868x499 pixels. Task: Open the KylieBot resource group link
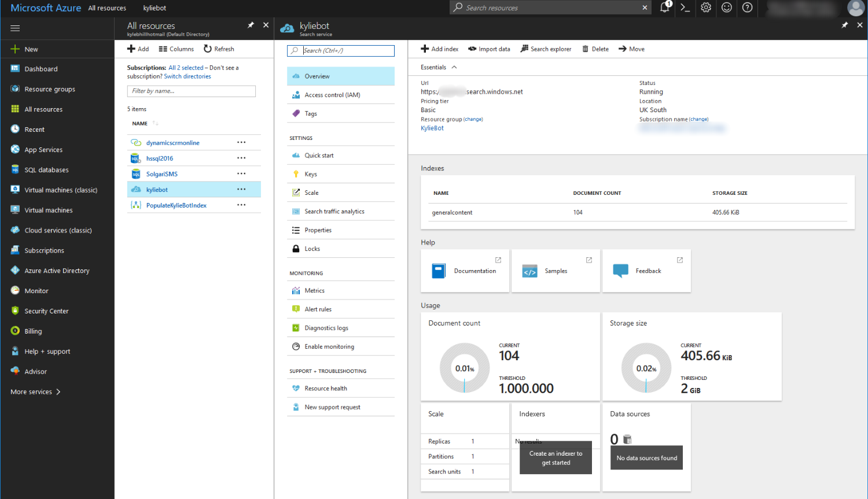(x=432, y=128)
